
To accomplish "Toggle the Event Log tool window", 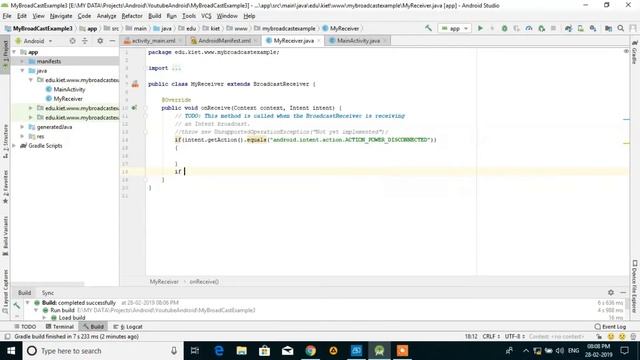I will (610, 327).
